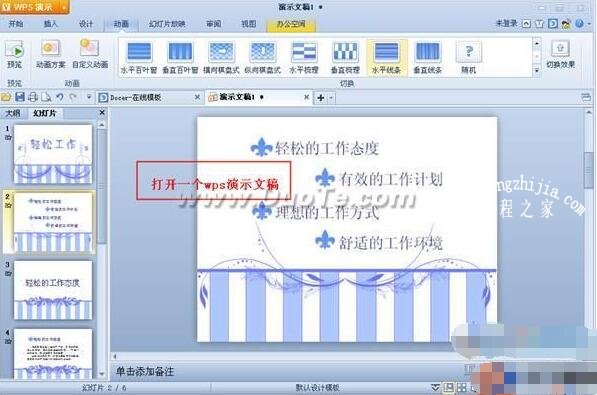Screen dimensions: 597x395
Task: Apply 垂直线条 transition
Action: pos(428,58)
